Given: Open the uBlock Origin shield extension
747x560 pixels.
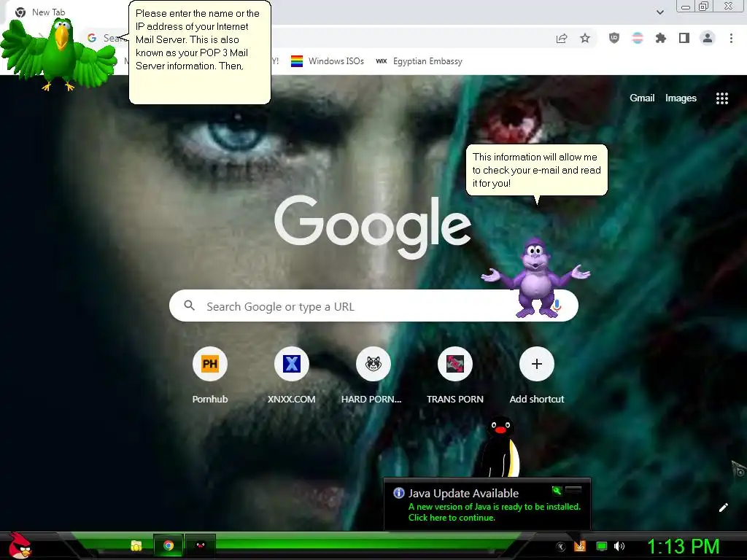Looking at the screenshot, I should [x=614, y=38].
